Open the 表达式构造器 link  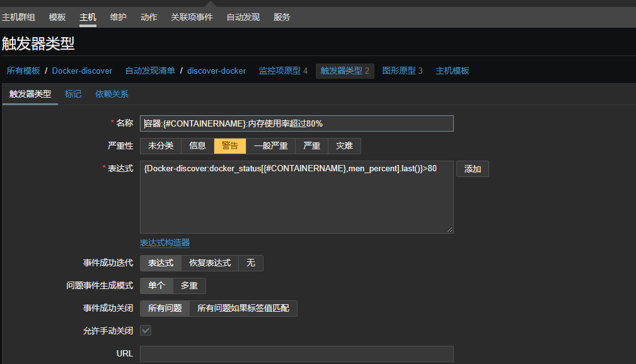(x=165, y=243)
